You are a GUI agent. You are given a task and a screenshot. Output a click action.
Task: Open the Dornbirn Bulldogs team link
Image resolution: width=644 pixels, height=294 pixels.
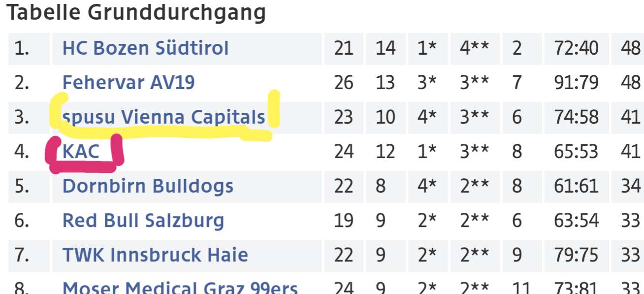tap(148, 186)
